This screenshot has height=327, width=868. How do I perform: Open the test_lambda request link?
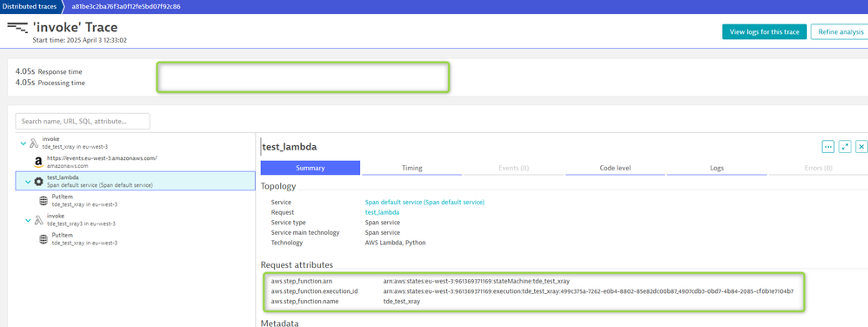pyautogui.click(x=382, y=212)
